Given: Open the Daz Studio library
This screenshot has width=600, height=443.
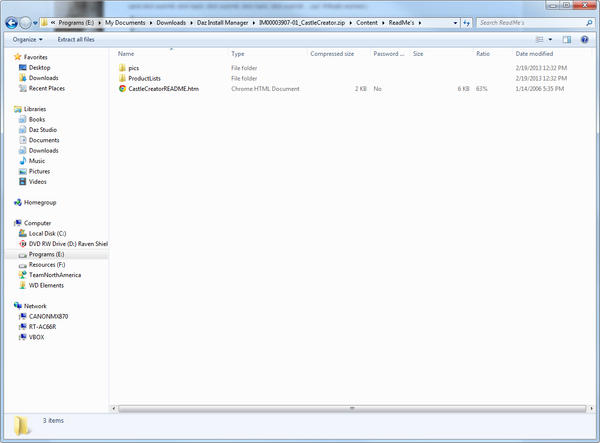Looking at the screenshot, I should (42, 130).
